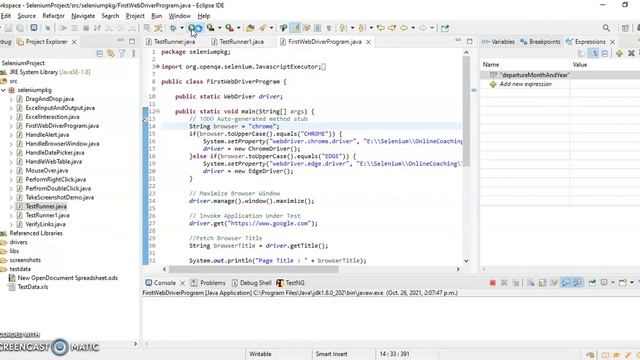This screenshot has height=360, width=640.
Task: Click the filter funnel icon in Project Explorer
Action: coord(122,53)
